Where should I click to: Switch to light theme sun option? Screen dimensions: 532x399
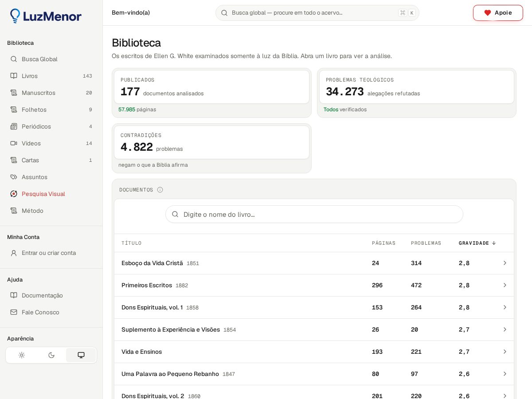pyautogui.click(x=22, y=355)
